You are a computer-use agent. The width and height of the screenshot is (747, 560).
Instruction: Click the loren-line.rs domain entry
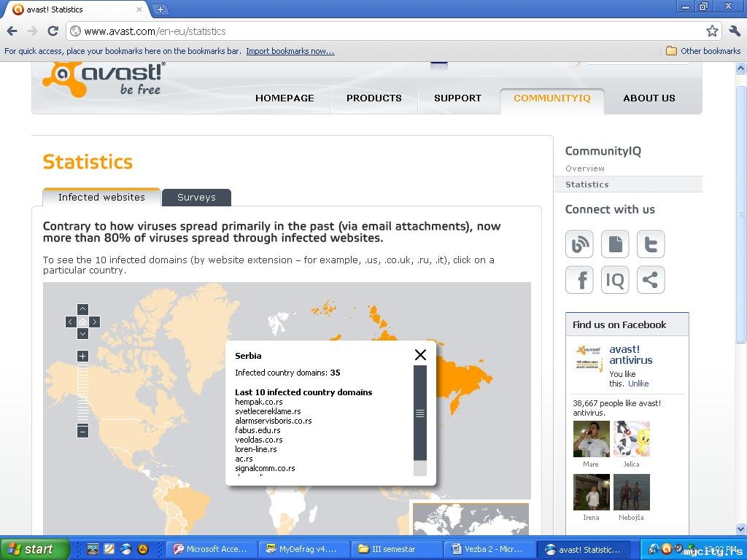point(256,449)
